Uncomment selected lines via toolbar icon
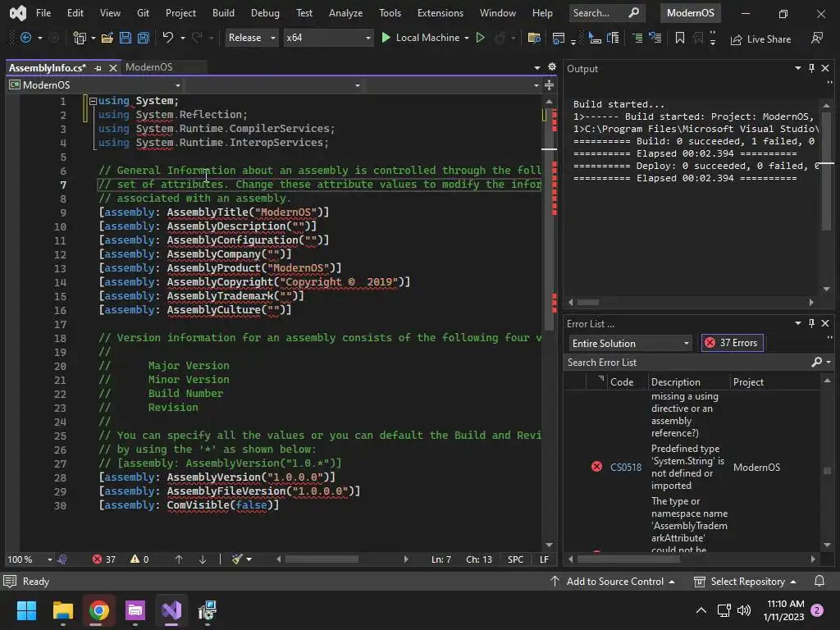This screenshot has width=840, height=630. pos(655,38)
